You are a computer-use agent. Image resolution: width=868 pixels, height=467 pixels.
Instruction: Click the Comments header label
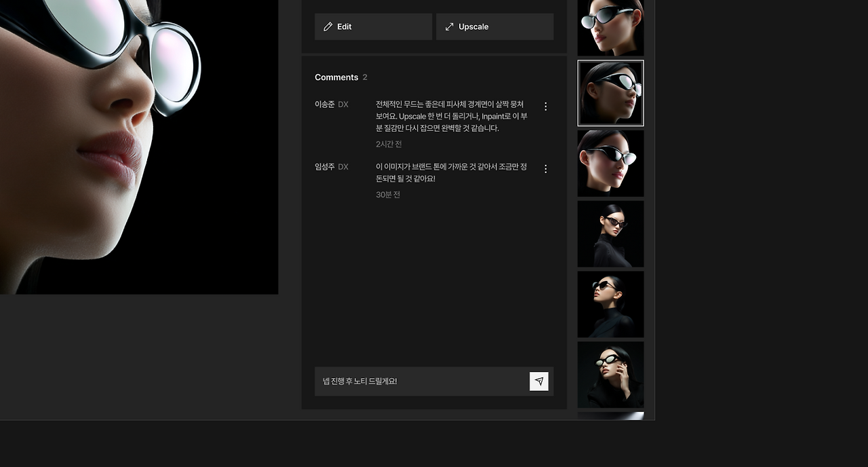[x=336, y=77]
